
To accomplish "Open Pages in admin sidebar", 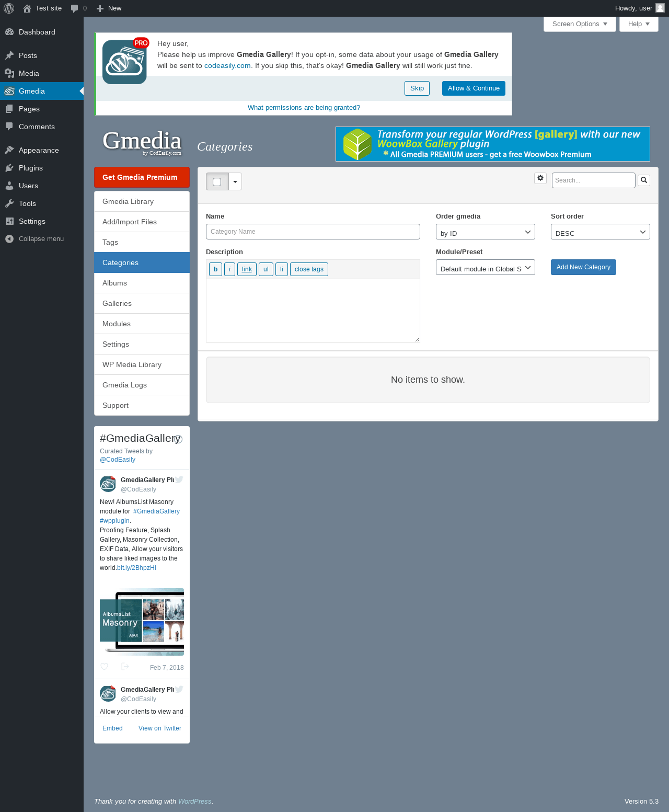I will (42, 109).
